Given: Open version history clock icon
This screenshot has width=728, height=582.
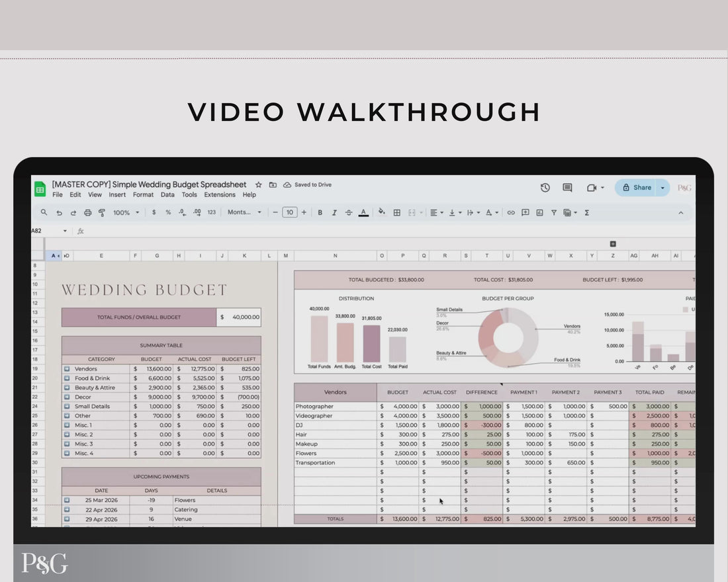Looking at the screenshot, I should (545, 188).
